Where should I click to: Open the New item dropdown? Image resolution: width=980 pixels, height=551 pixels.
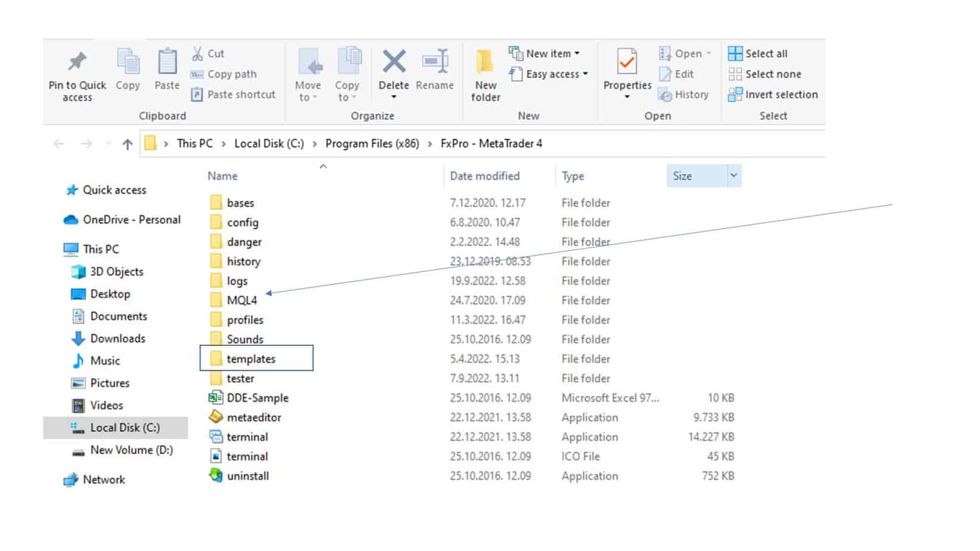coord(544,54)
